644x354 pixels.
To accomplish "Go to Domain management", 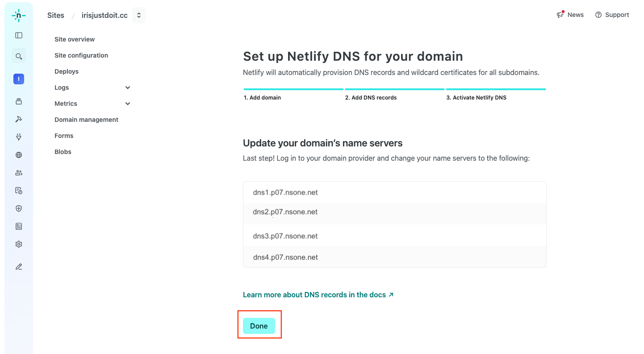I will pyautogui.click(x=86, y=120).
